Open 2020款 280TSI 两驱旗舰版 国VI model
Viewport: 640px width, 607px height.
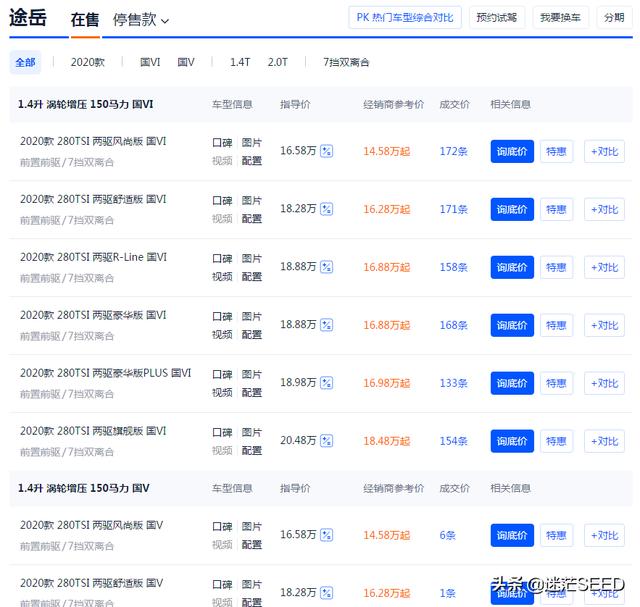pyautogui.click(x=93, y=431)
